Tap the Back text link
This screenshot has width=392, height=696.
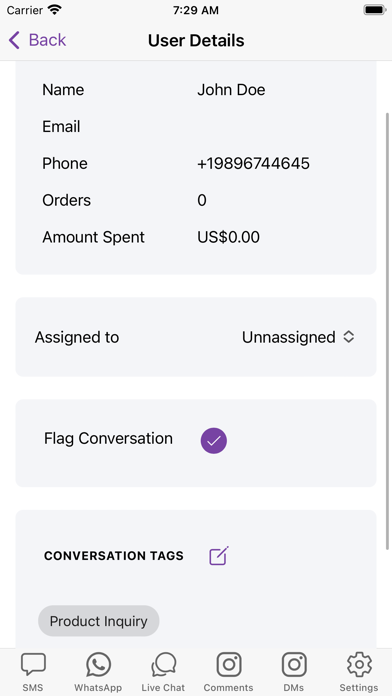coord(47,40)
